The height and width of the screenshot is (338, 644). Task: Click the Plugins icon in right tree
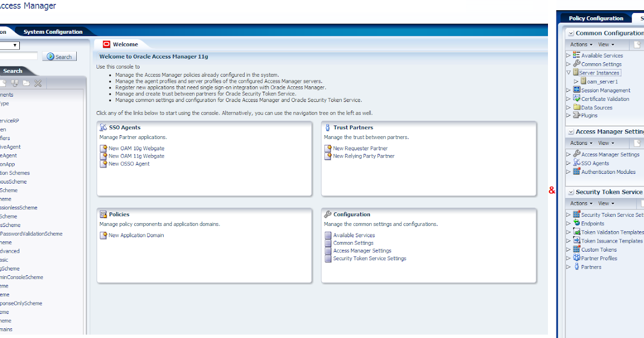[576, 115]
